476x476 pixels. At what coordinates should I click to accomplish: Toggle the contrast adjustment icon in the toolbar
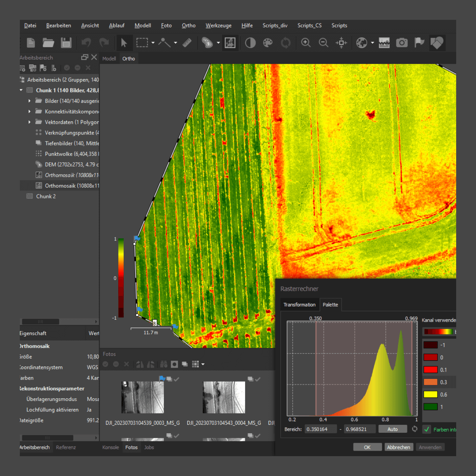click(x=250, y=42)
